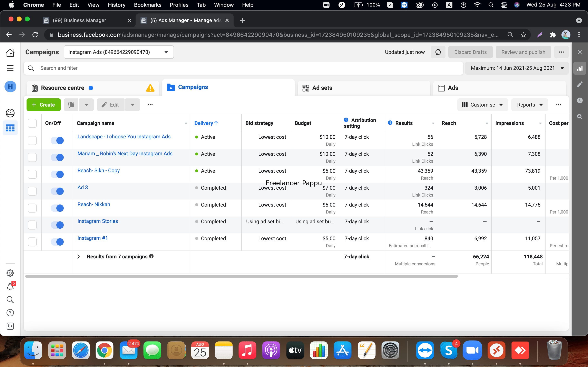Viewport: 588px width, 367px height.
Task: Open the history clock icon on right rail
Action: click(580, 100)
